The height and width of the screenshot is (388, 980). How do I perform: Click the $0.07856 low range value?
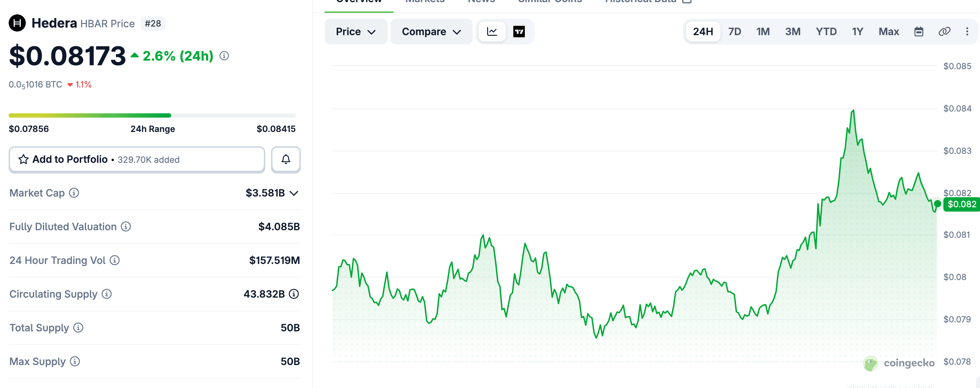29,129
